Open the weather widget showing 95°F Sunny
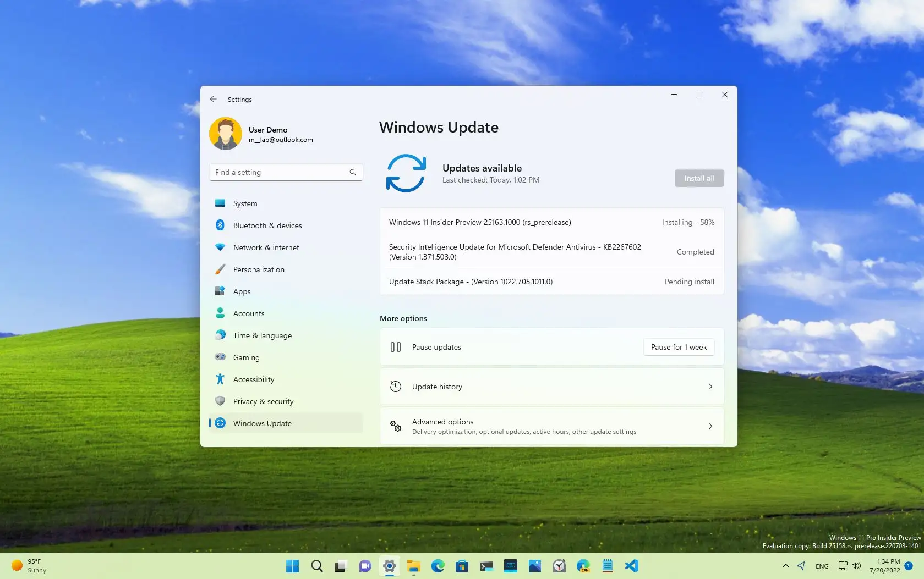This screenshot has height=579, width=924. [x=30, y=566]
